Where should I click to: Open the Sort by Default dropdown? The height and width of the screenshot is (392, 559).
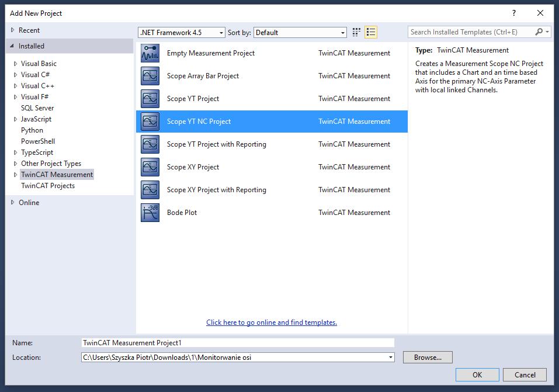pyautogui.click(x=300, y=33)
